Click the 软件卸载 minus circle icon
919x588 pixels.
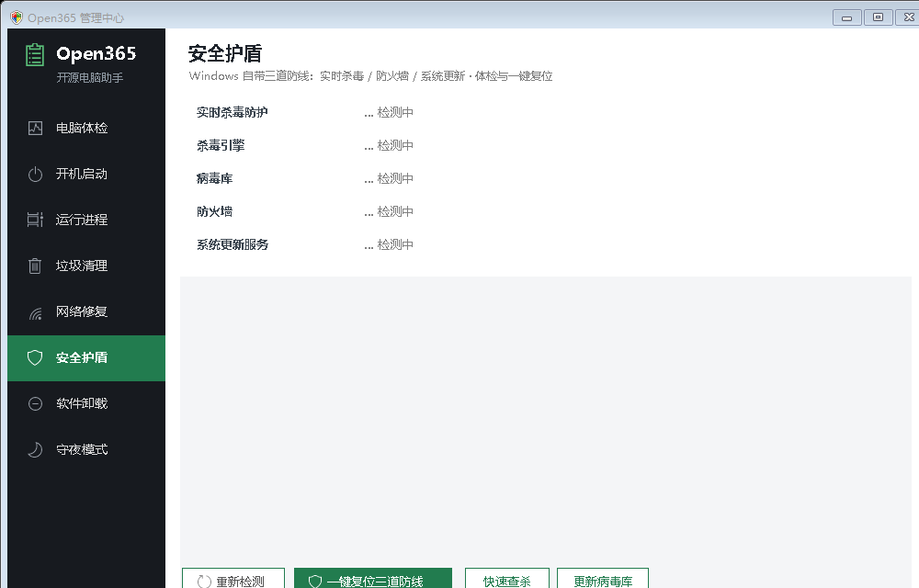point(35,403)
